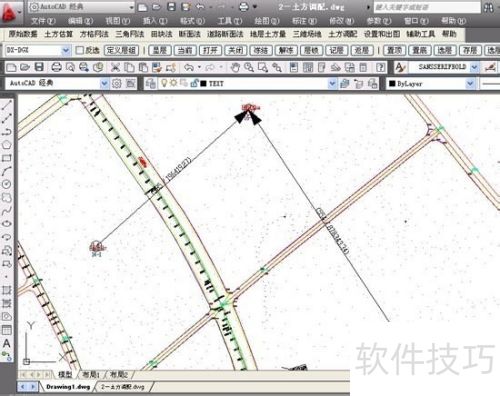Select the Spline tool in Draw toolbar
The image size is (500, 396).
point(7,211)
